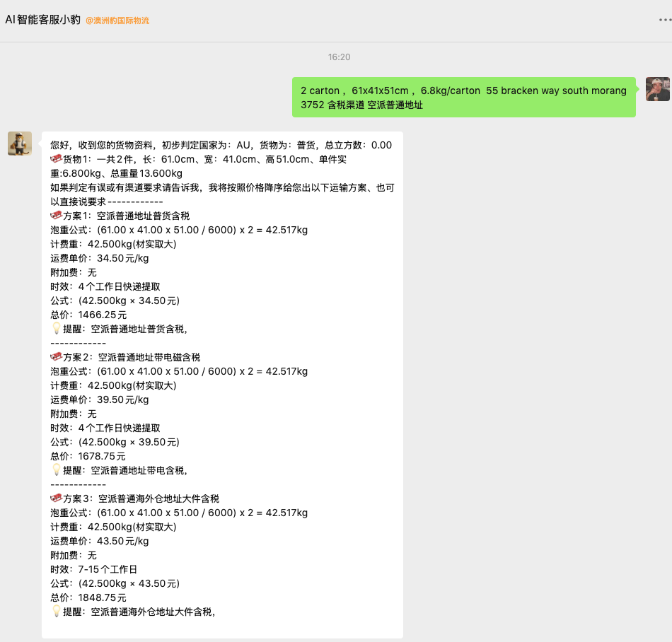The width and height of the screenshot is (672, 642).
Task: Click the red emoji before 方案2
Action: 57,357
